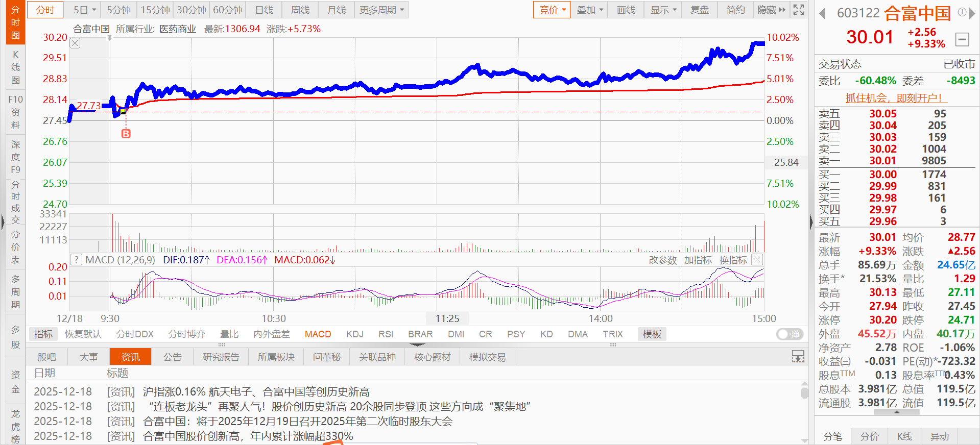Open 资金 in left sidebar
The width and height of the screenshot is (980, 445).
click(x=15, y=382)
